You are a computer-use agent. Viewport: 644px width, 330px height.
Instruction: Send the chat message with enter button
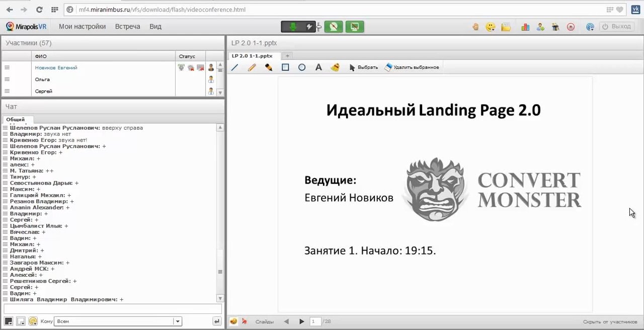tap(217, 321)
